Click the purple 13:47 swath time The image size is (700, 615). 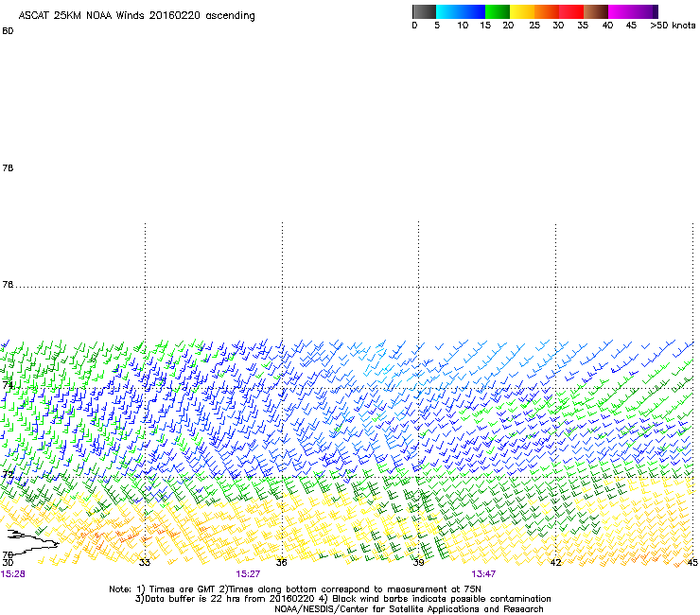pyautogui.click(x=483, y=574)
